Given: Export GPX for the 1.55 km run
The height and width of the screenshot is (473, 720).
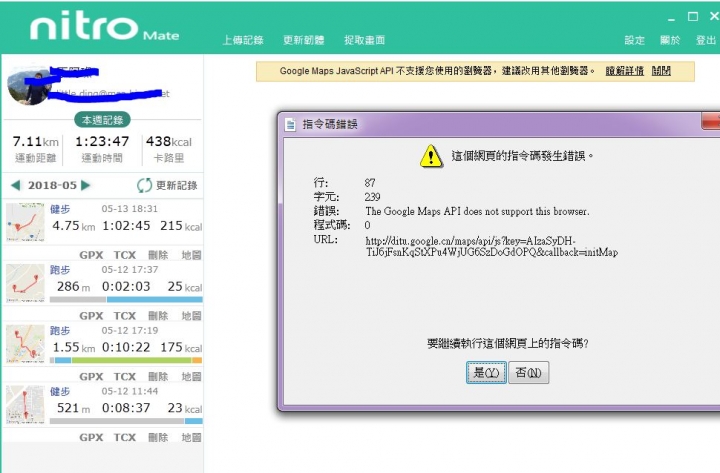Looking at the screenshot, I should [91, 377].
